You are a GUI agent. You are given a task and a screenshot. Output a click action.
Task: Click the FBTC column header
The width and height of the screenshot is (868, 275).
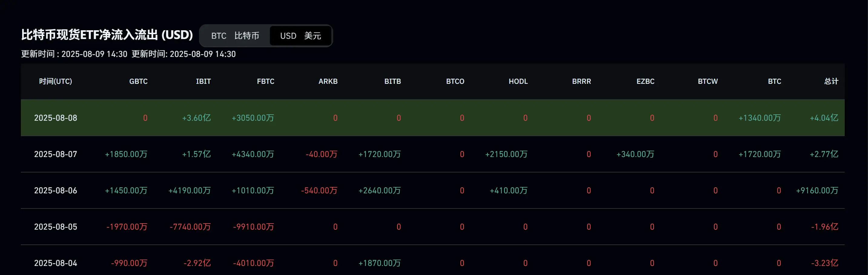pos(266,81)
